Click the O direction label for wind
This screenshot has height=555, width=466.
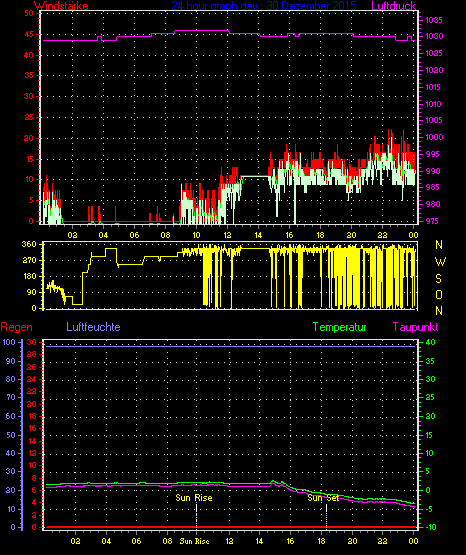click(x=439, y=294)
